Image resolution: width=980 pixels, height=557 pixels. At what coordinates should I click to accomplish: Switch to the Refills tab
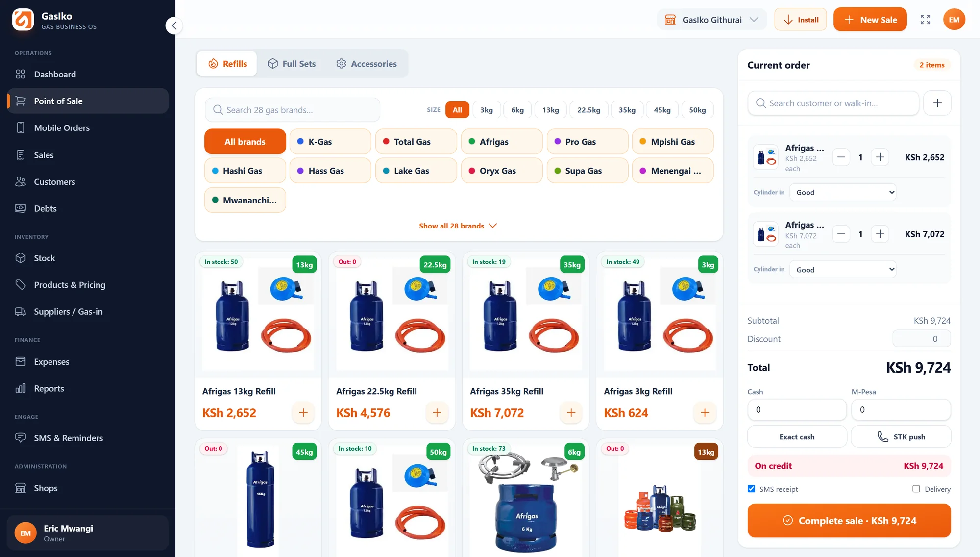pos(227,64)
